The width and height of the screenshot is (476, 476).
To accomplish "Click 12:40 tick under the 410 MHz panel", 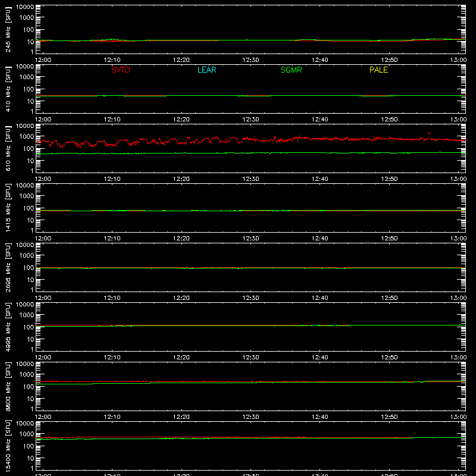I will pos(320,120).
